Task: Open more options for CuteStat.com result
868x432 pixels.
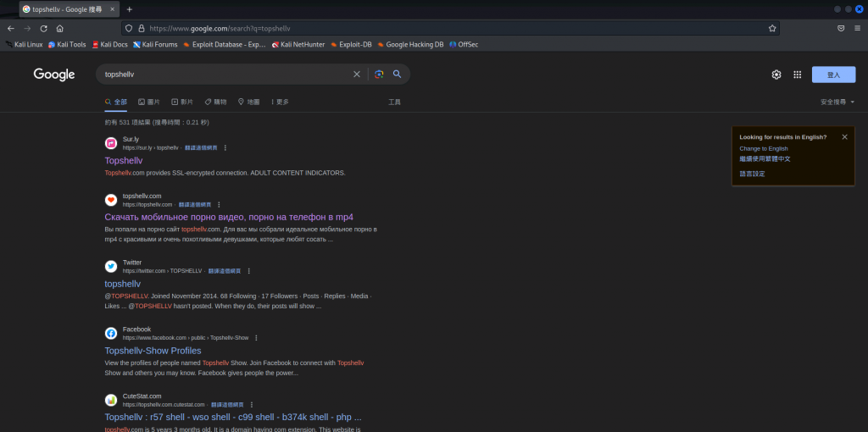Action: point(252,404)
